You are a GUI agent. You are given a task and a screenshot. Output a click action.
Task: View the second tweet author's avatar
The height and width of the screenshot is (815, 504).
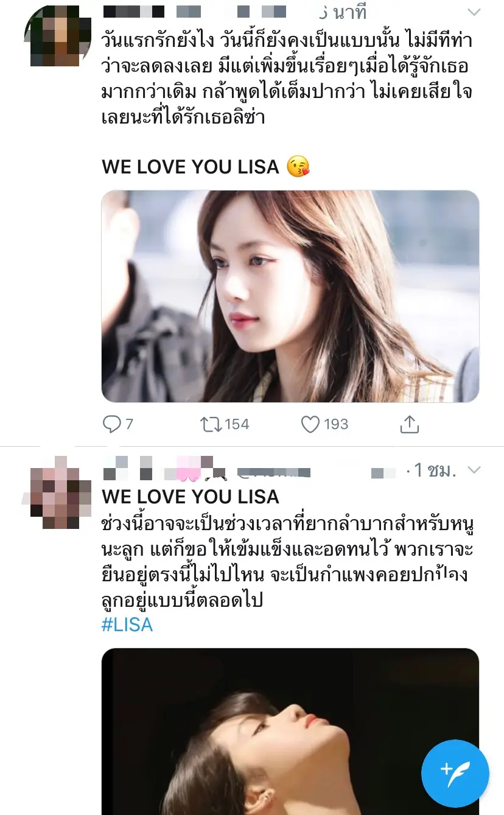click(x=58, y=492)
